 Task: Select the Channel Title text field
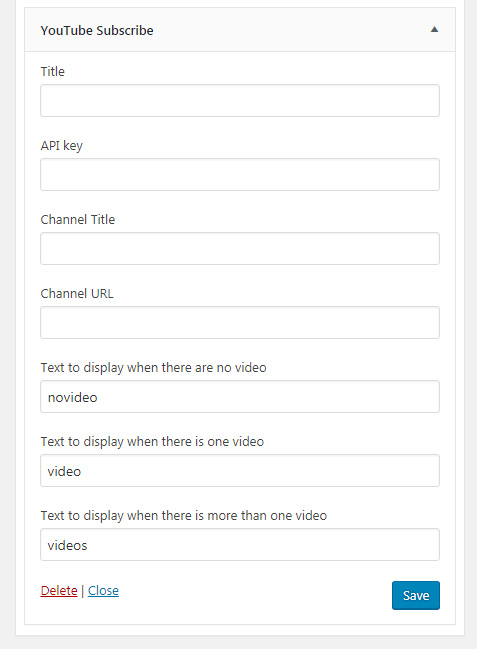[240, 249]
